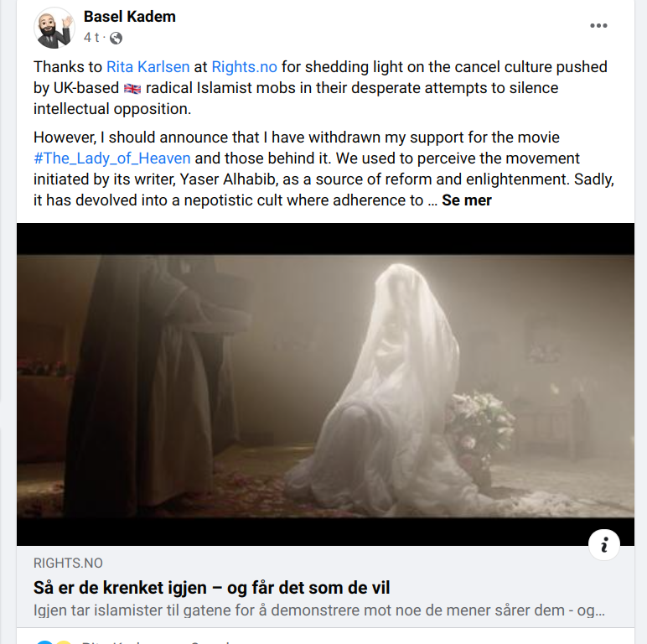Click the RIGHTS.NO source domain label
This screenshot has width=647, height=644.
(x=68, y=563)
